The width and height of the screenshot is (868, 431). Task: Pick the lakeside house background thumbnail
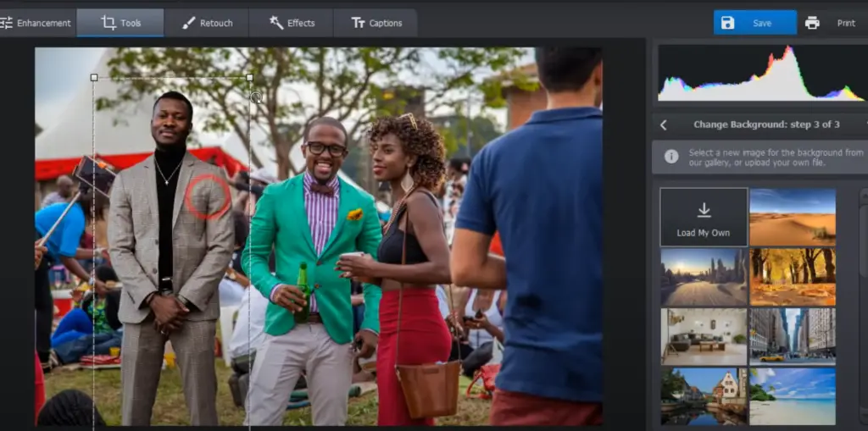pyautogui.click(x=704, y=396)
